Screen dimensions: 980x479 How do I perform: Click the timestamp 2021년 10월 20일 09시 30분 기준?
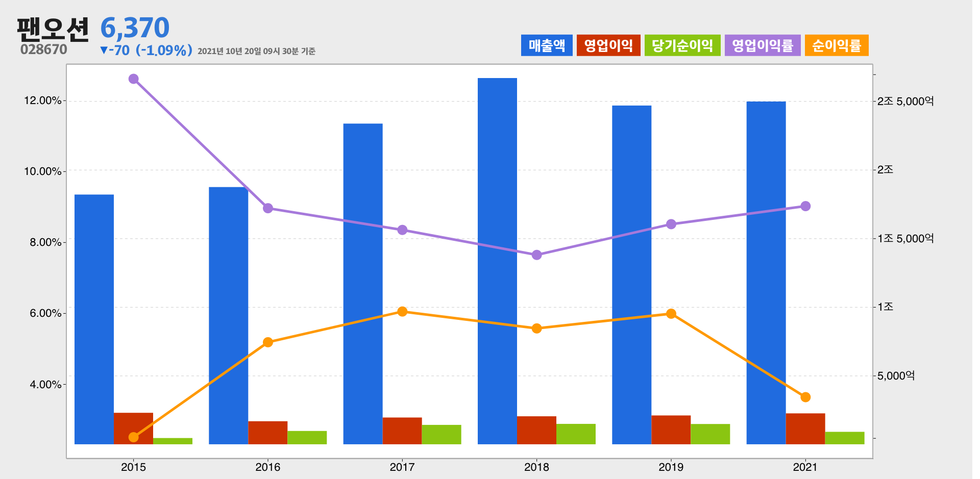click(x=256, y=51)
